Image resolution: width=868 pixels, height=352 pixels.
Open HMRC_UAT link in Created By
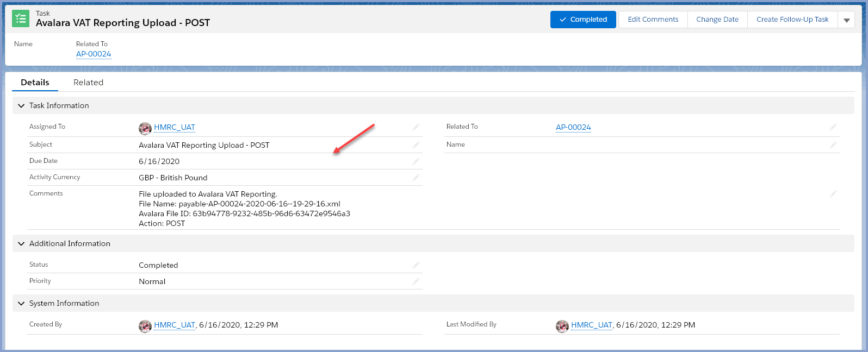[x=175, y=325]
